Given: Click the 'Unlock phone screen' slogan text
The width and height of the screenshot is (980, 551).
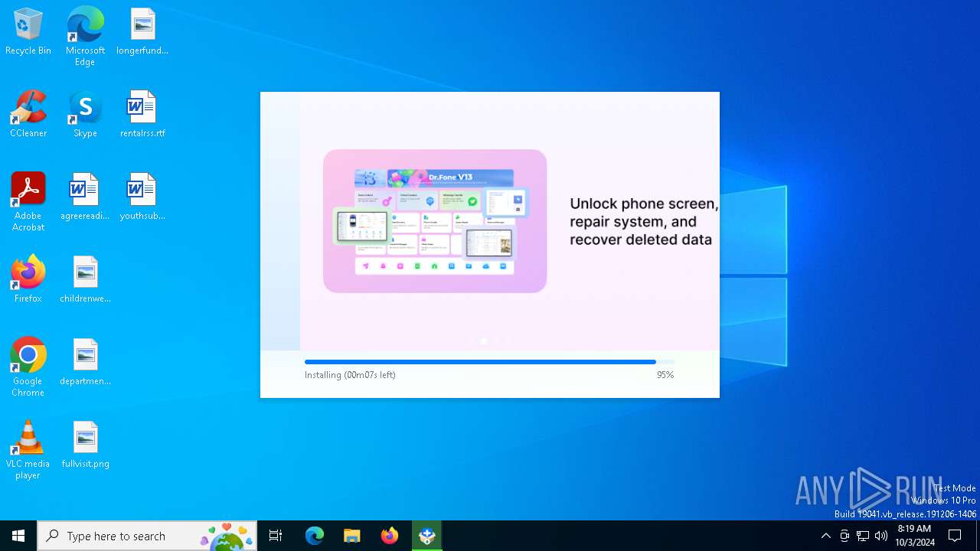Looking at the screenshot, I should point(644,222).
